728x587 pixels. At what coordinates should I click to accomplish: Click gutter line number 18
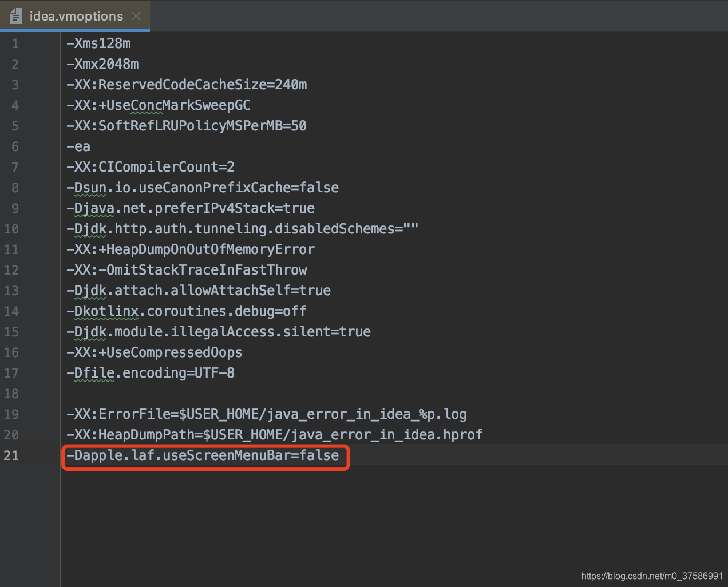click(11, 394)
